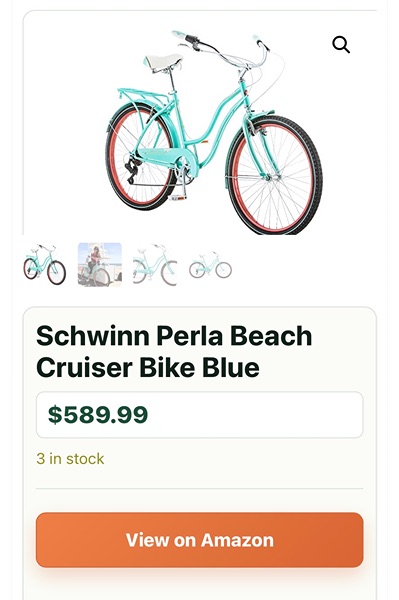
Task: Select the first thumbnail of angled bike view
Action: pos(45,264)
